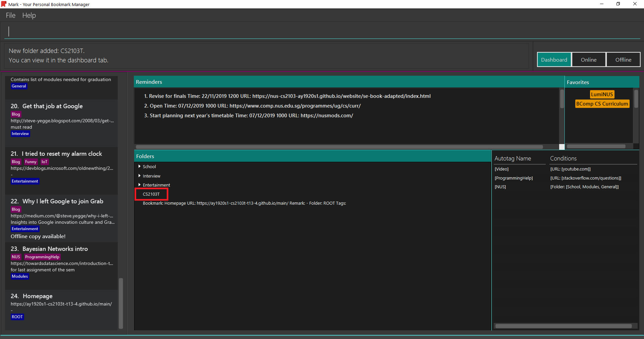Switch to the Dashboard tab

554,60
